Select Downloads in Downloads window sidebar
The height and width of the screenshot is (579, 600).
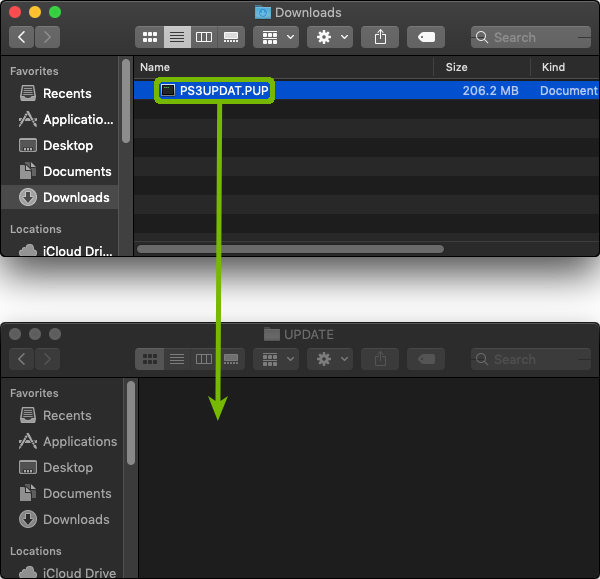point(59,197)
